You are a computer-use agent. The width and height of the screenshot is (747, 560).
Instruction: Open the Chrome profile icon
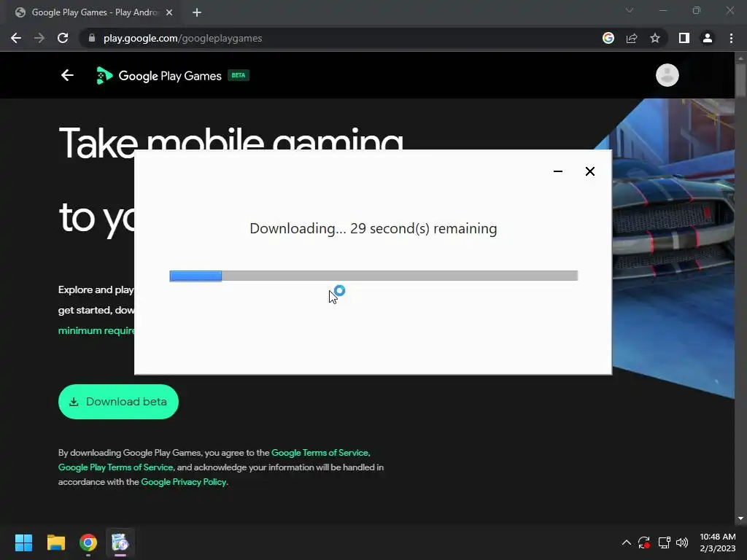point(708,38)
